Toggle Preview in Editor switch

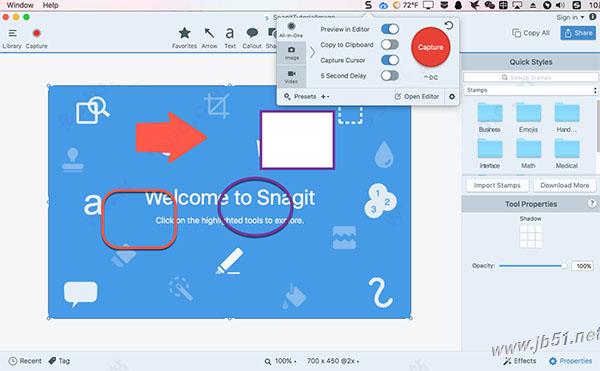390,29
